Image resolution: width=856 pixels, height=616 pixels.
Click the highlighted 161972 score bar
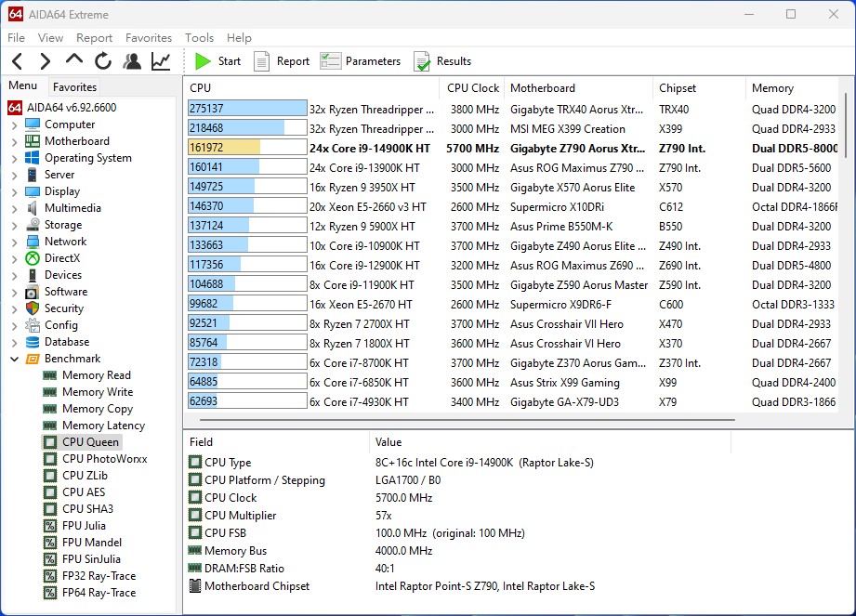pos(246,149)
